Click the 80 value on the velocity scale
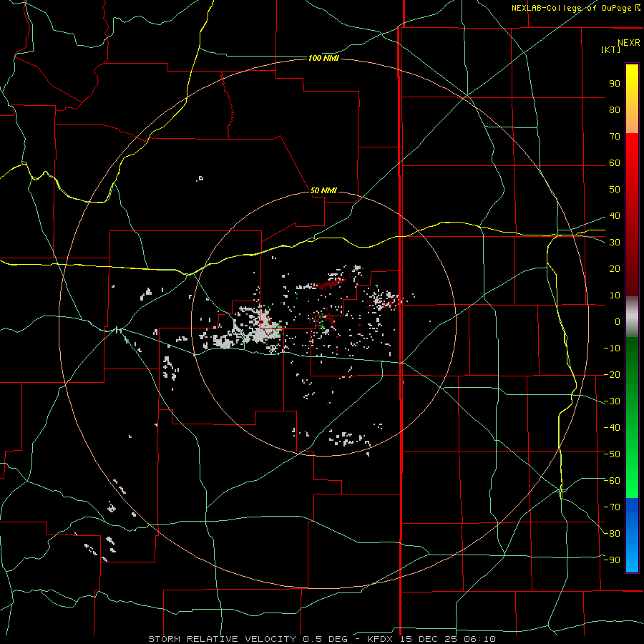 click(x=615, y=109)
